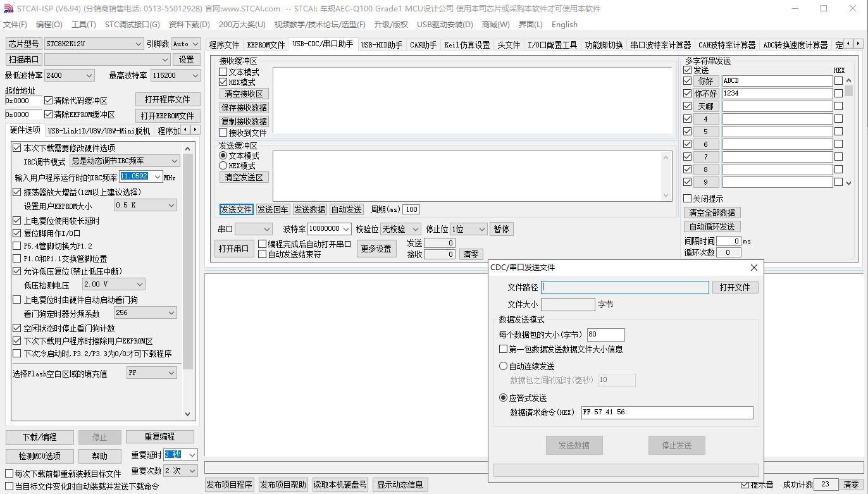Open the 引脚数 Auto dropdown
This screenshot has width=868, height=494.
186,44
